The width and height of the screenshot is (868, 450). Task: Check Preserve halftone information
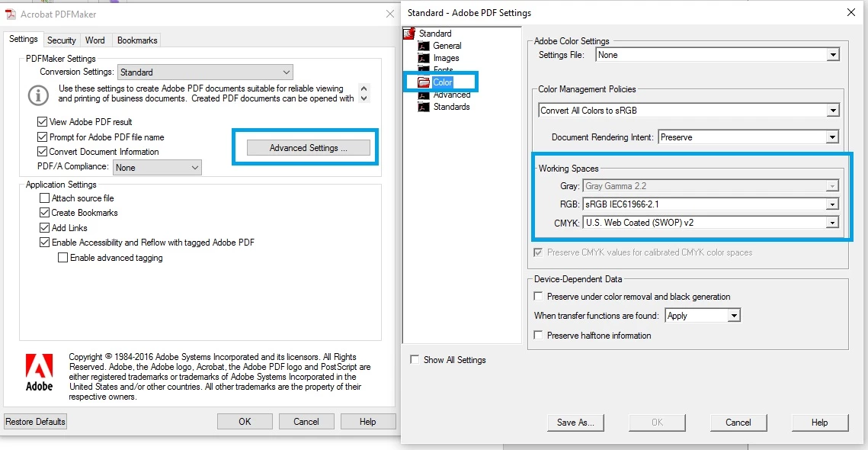[x=537, y=336]
